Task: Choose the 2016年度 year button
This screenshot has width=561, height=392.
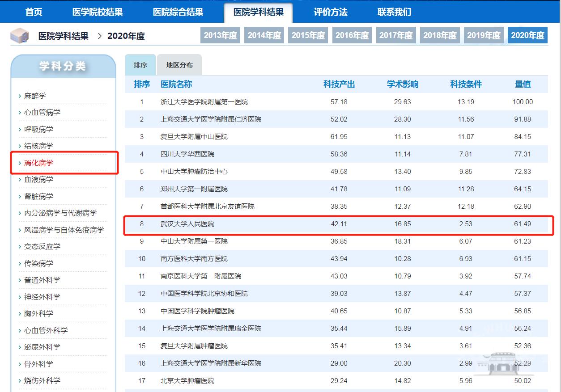Action: tap(352, 35)
